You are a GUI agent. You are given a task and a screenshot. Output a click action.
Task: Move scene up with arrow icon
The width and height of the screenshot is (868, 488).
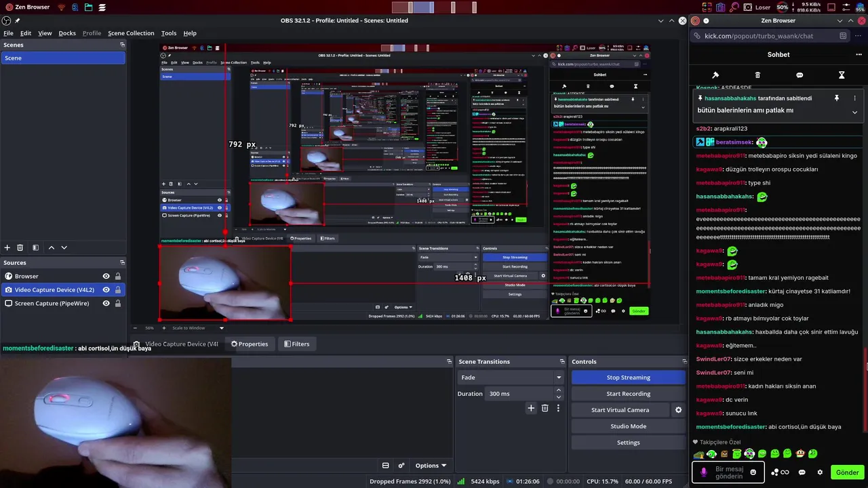(x=51, y=248)
